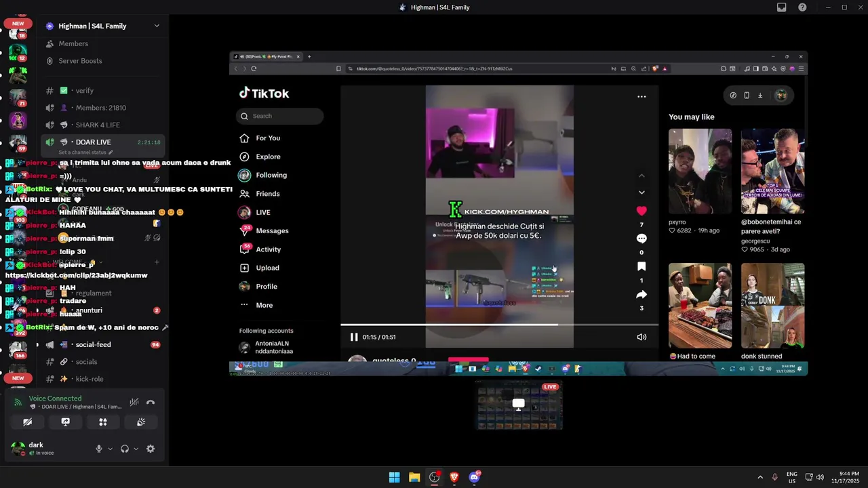Open Server Boosts in Discord sidebar
Image resolution: width=868 pixels, height=488 pixels.
click(x=102, y=60)
